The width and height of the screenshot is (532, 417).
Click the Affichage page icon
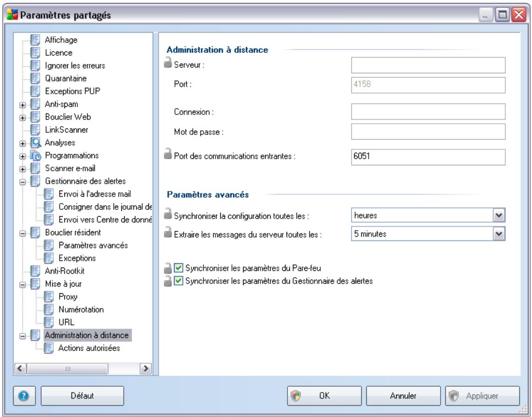point(35,40)
